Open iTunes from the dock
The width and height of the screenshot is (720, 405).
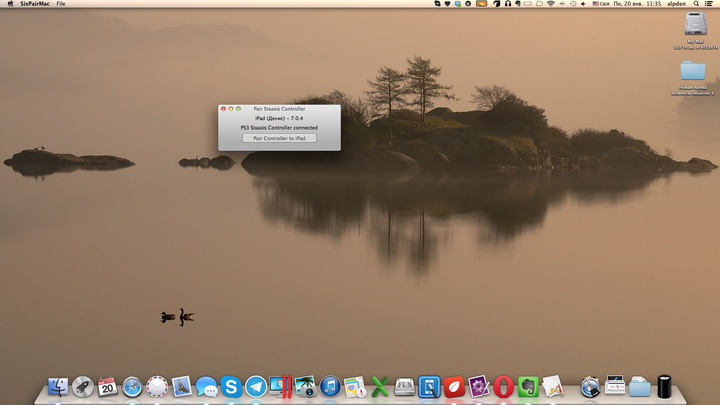point(330,387)
